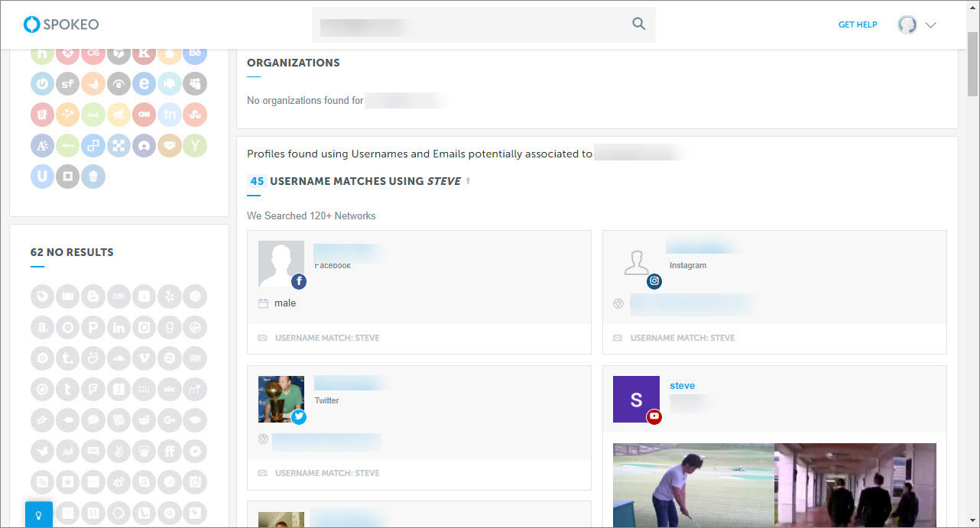This screenshot has height=528, width=980.
Task: Click the Weibo icon in No Results
Action: point(118,481)
